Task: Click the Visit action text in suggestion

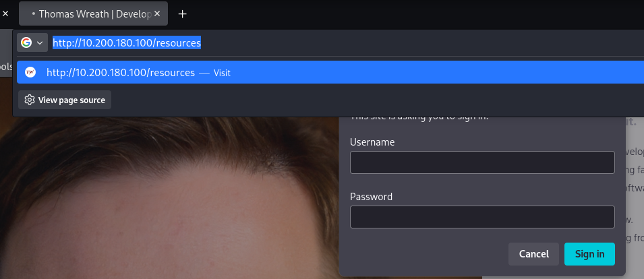Action: 222,73
